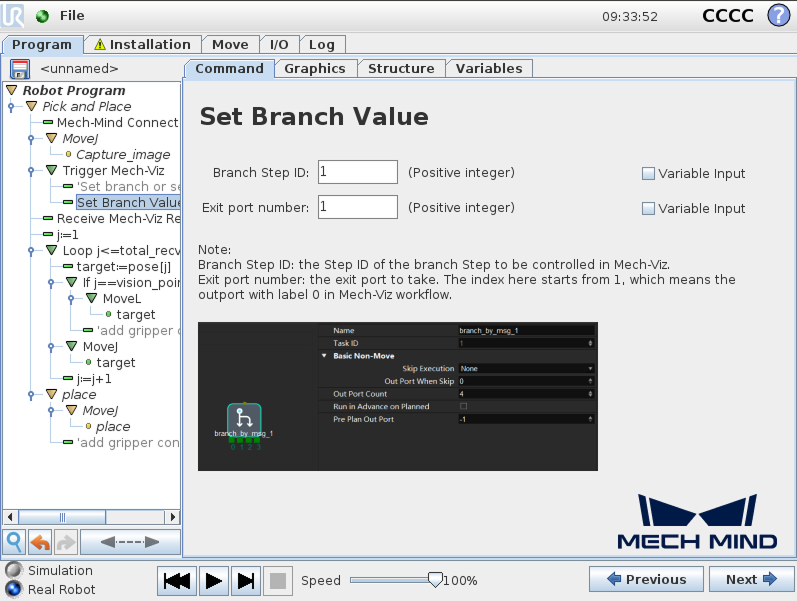Click the Installation warning triangle icon
The width and height of the screenshot is (797, 601).
coord(100,45)
